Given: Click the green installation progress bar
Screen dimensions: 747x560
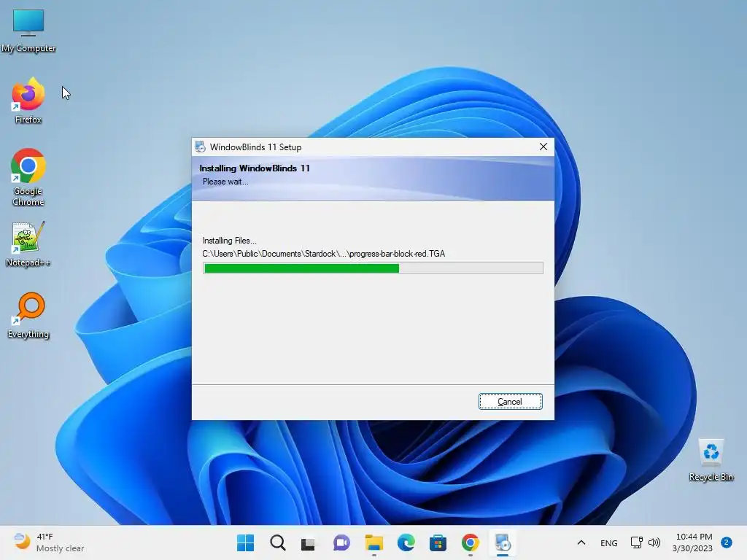Looking at the screenshot, I should click(373, 268).
